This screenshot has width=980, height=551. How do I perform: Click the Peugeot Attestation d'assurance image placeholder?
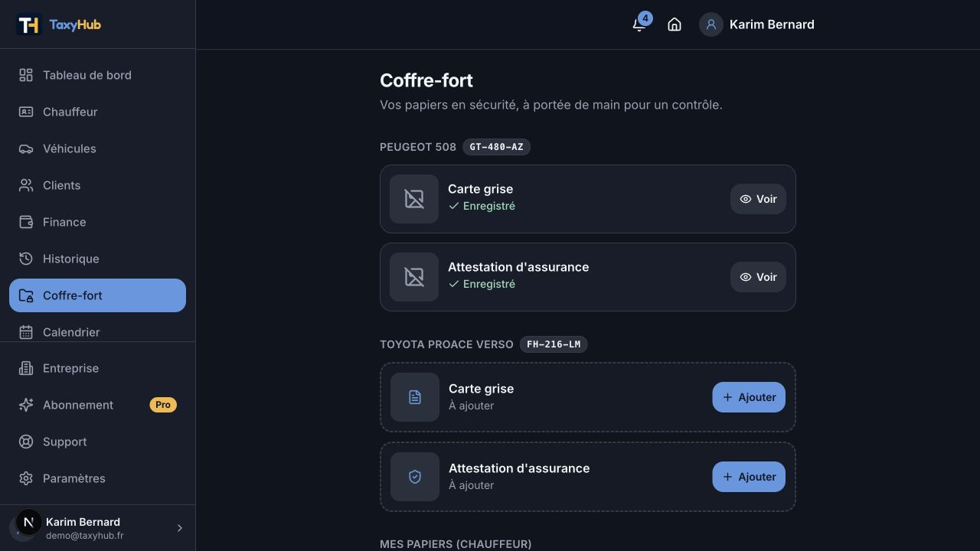(x=414, y=277)
